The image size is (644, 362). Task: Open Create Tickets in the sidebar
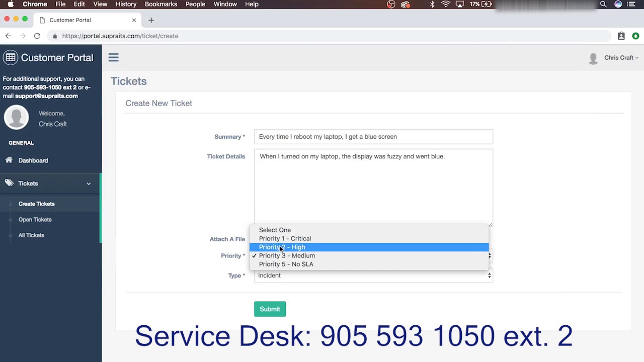click(x=36, y=204)
